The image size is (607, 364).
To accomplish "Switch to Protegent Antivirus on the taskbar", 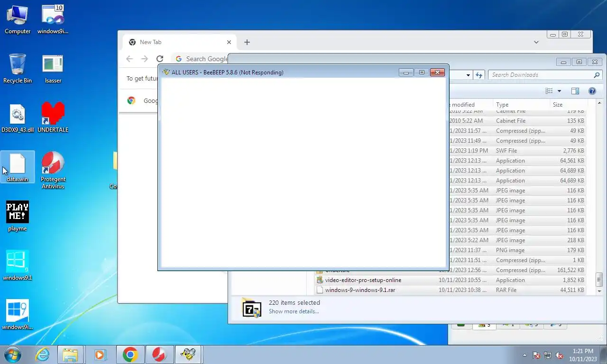I will pyautogui.click(x=159, y=355).
